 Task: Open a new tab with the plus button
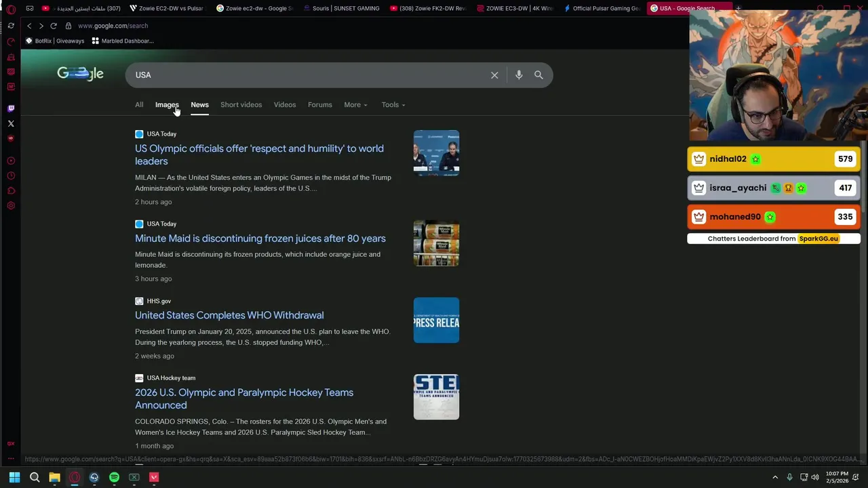(x=738, y=8)
